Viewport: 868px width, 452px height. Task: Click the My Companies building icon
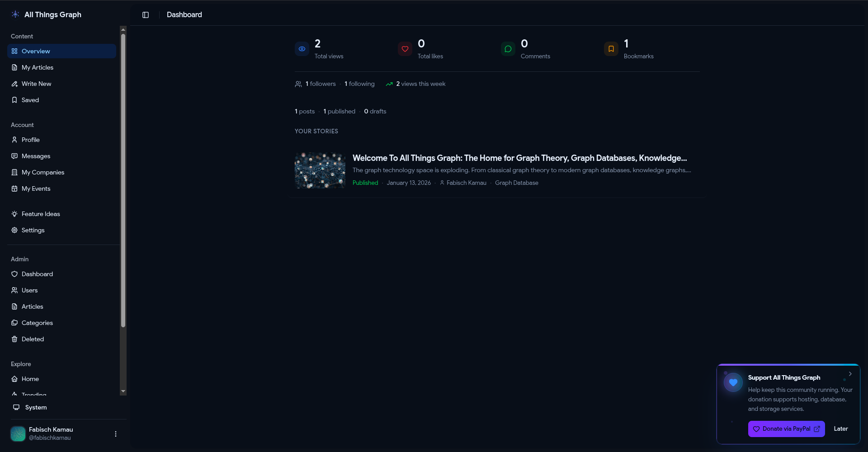point(14,172)
